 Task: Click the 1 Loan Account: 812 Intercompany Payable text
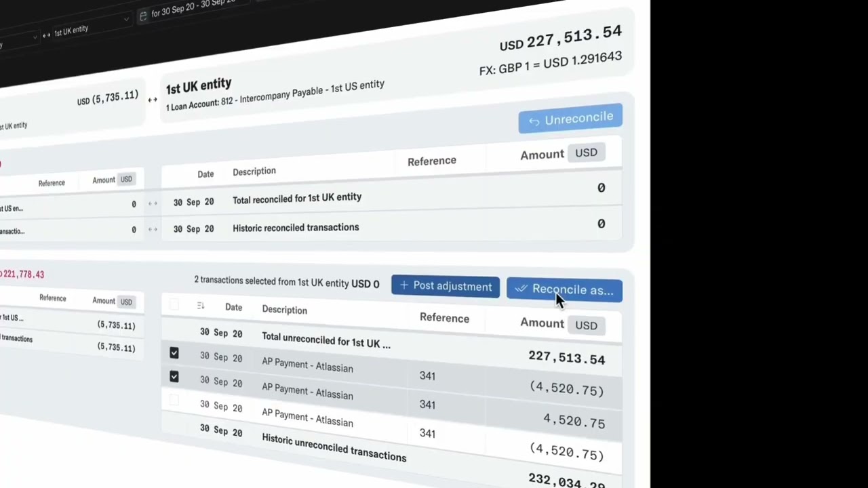tap(275, 96)
